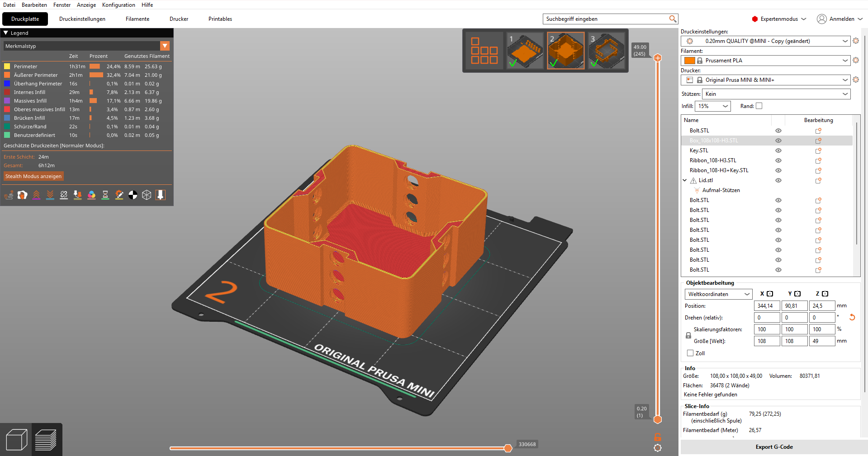Enable the Rand checkbox
This screenshot has width=868, height=456.
tap(759, 106)
